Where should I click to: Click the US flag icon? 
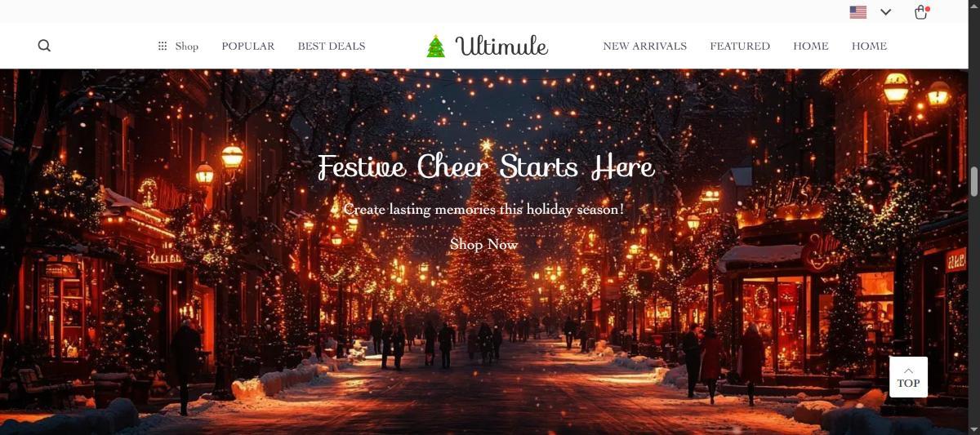[858, 12]
